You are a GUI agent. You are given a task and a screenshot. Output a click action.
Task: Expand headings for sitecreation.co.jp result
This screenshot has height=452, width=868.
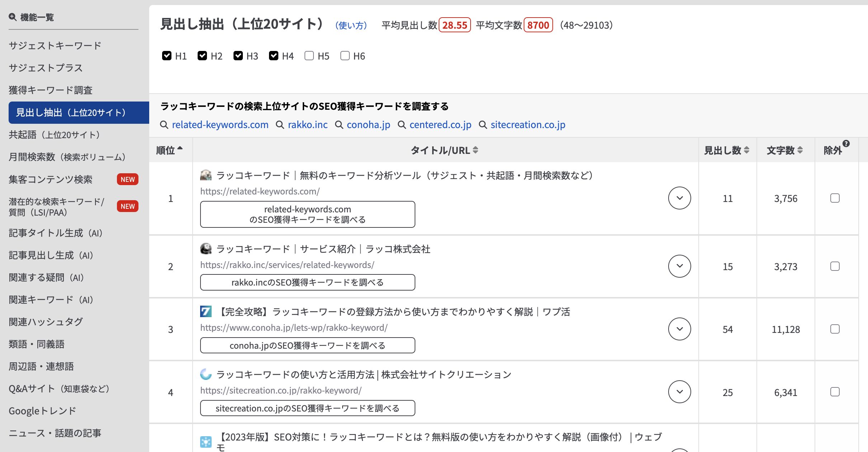click(680, 392)
